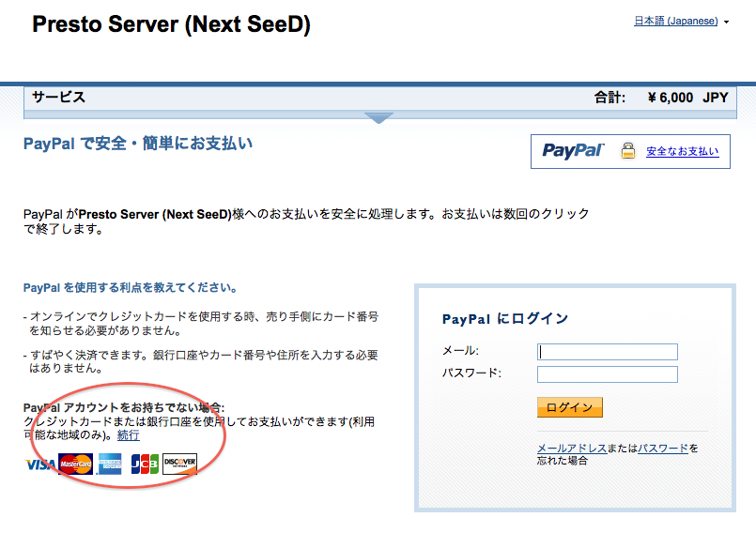Click the orange ログイン button
Viewport: 756px width, 533px height.
(570, 407)
